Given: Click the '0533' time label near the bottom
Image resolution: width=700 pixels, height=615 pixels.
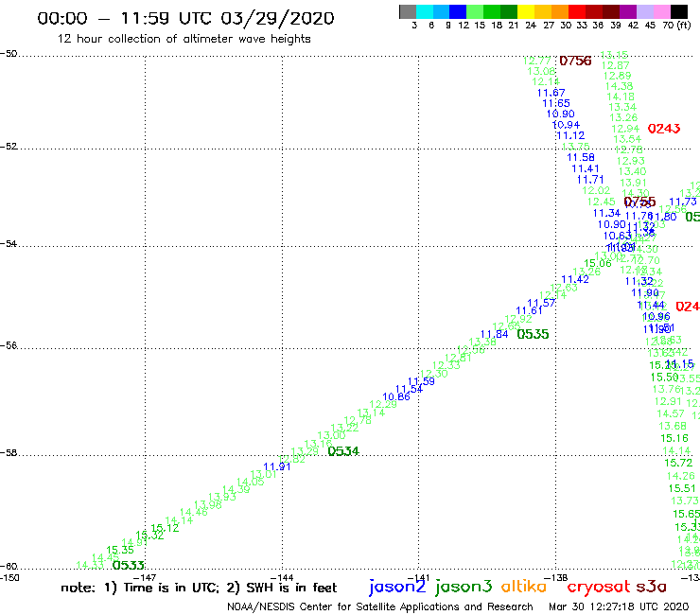Looking at the screenshot, I should point(128,566).
